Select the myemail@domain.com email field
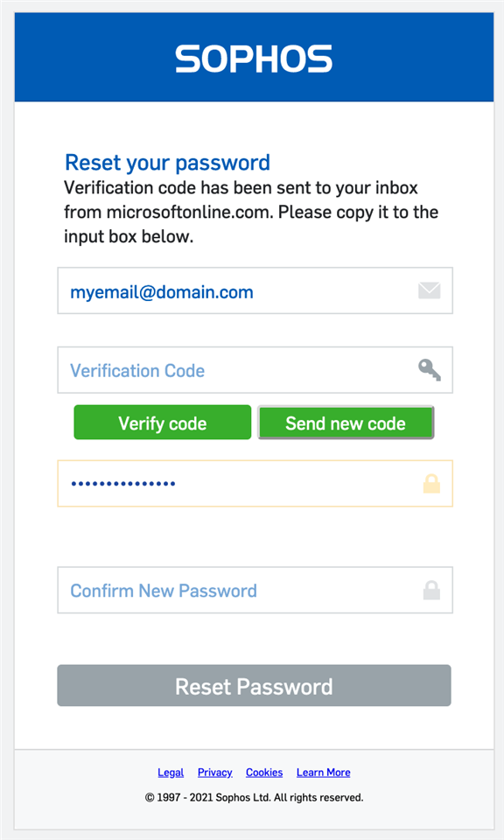Screen dimensions: 504x840 [x=255, y=290]
